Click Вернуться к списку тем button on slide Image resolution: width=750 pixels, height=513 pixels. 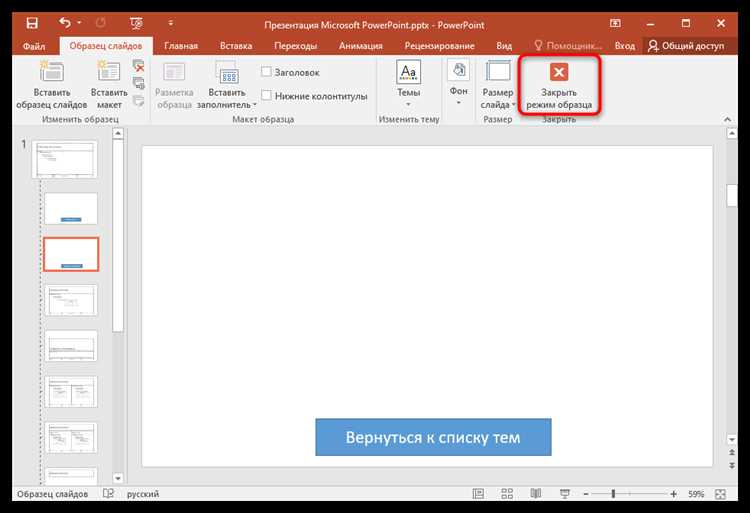[433, 437]
